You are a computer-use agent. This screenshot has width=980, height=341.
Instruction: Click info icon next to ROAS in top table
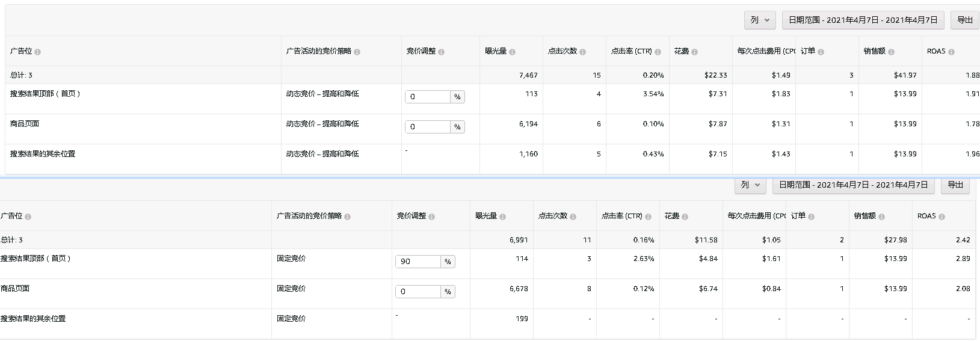pos(951,52)
